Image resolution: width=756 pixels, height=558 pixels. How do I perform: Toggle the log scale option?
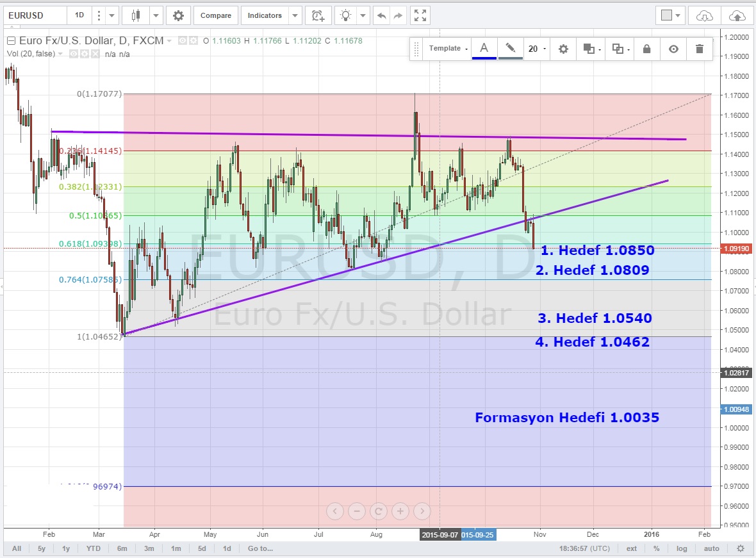[x=682, y=548]
